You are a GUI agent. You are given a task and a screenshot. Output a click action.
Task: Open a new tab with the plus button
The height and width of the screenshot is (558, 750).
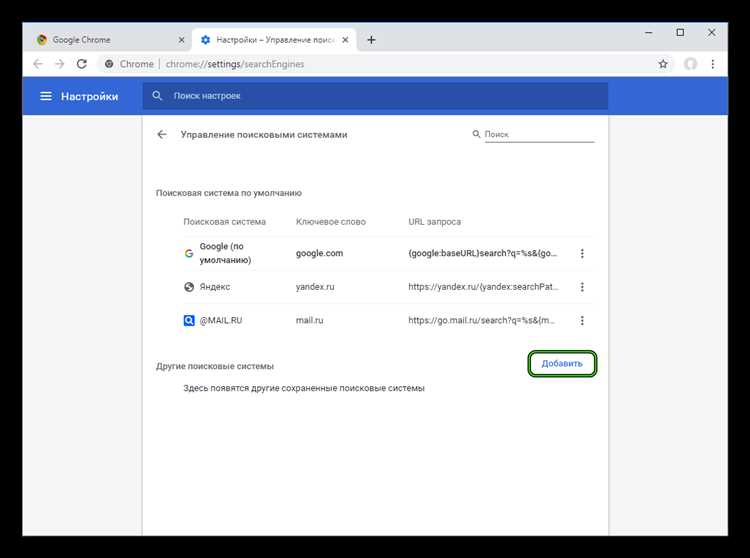(371, 40)
